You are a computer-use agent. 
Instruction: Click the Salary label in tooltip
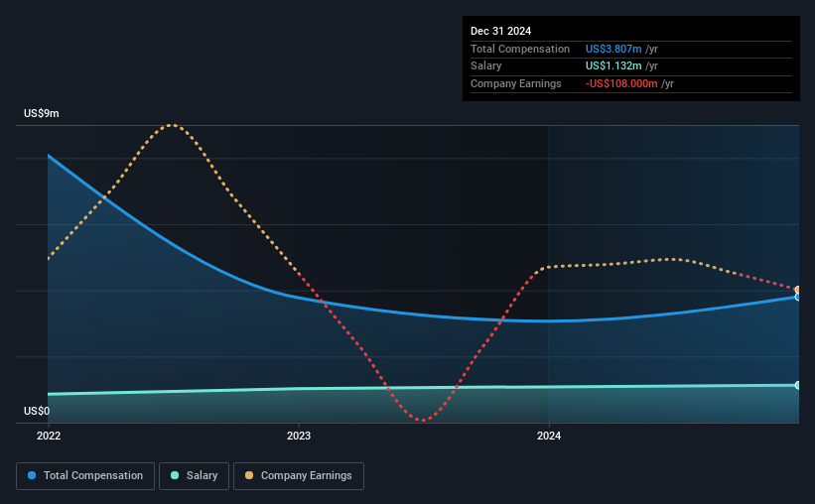tap(486, 66)
